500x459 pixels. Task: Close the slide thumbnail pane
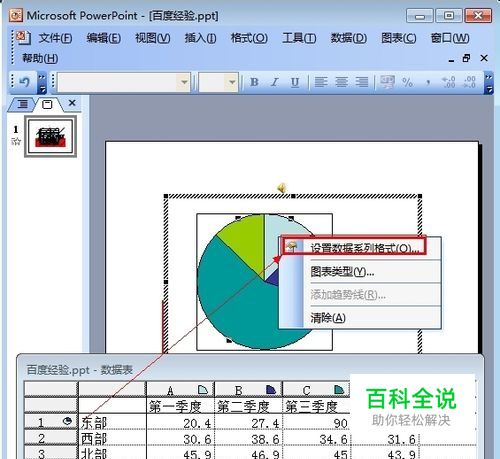point(72,103)
